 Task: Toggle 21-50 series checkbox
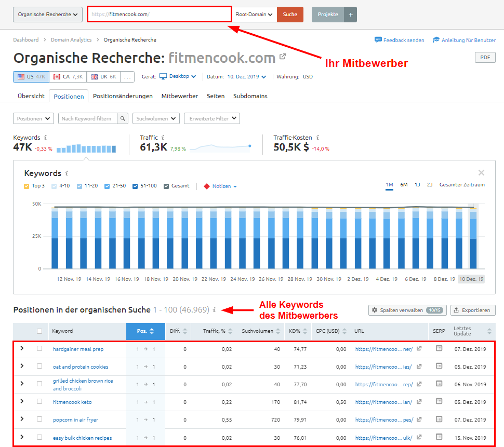click(x=107, y=186)
